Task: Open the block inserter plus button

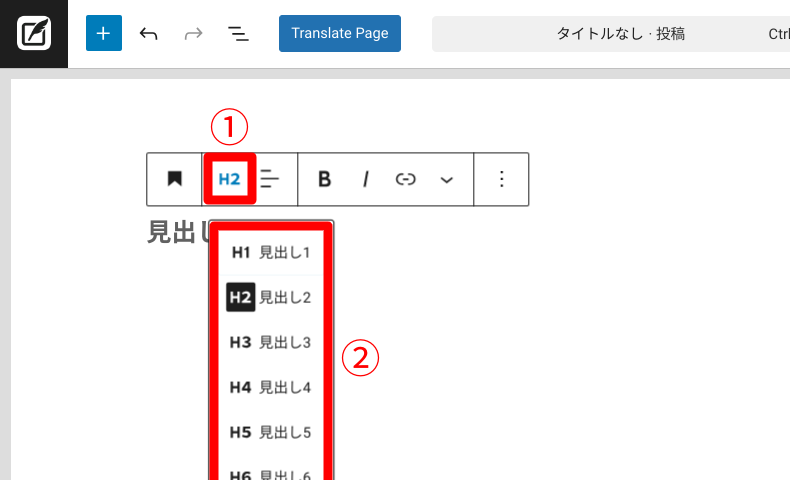Action: click(104, 33)
